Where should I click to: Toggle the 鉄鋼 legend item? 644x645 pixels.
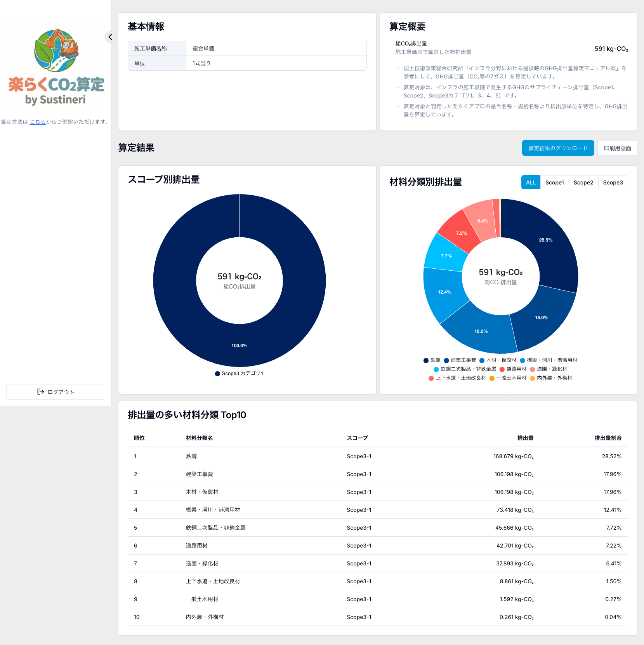click(432, 360)
